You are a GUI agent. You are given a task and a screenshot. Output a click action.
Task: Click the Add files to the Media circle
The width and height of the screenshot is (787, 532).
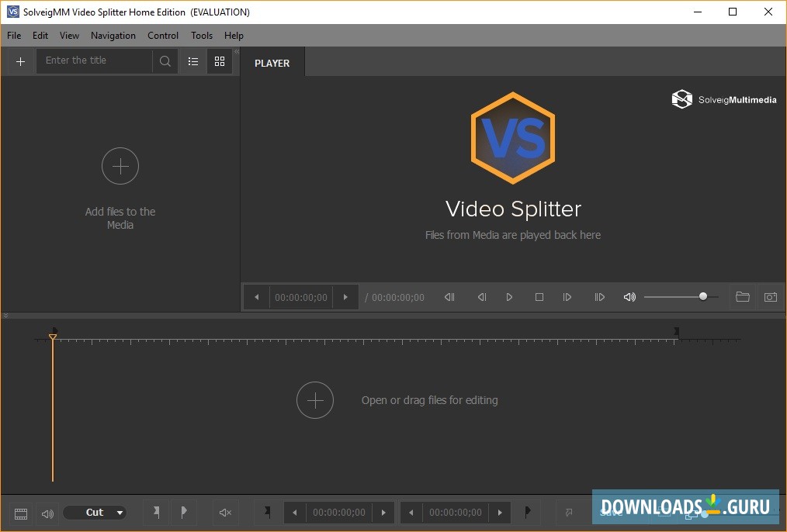click(120, 166)
